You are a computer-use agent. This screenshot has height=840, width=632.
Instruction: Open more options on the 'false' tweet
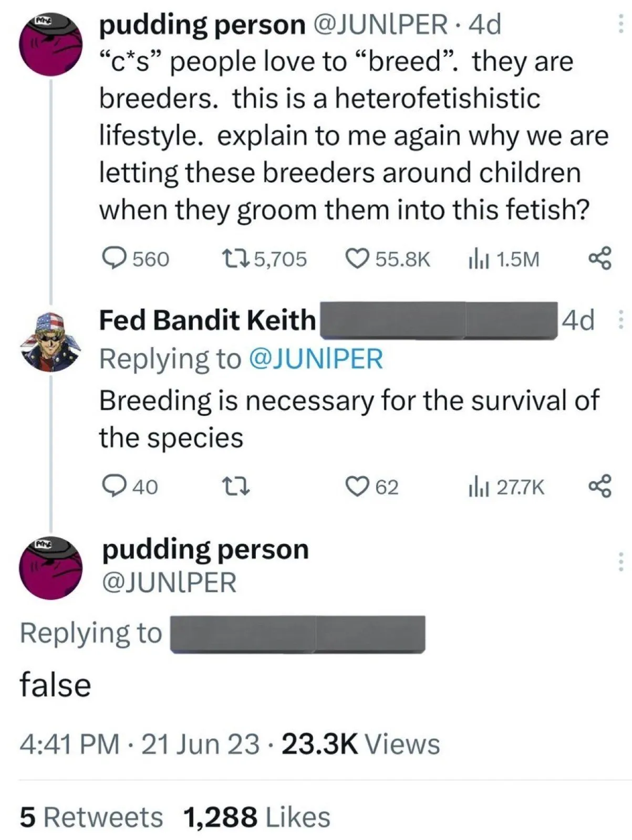(x=620, y=562)
